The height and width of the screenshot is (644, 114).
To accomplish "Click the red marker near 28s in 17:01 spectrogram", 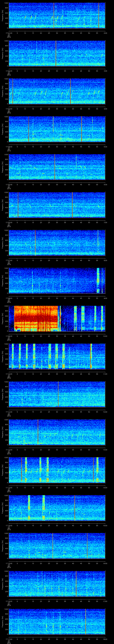I will pyautogui.click(x=54, y=16).
